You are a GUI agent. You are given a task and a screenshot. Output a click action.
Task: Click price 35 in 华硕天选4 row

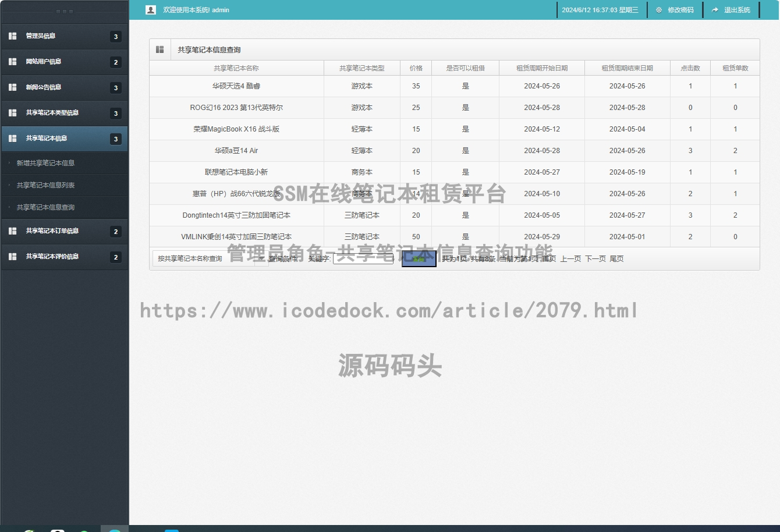(416, 86)
